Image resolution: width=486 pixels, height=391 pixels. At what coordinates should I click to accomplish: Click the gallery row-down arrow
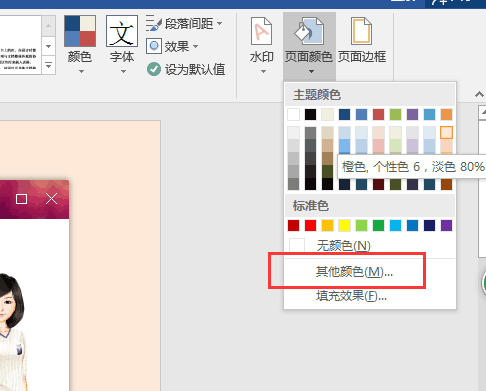click(x=49, y=46)
